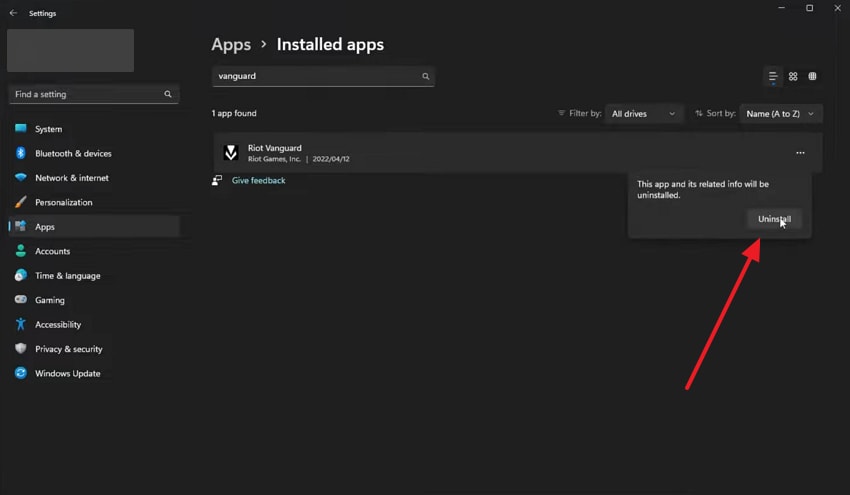Switch to grid view layout
This screenshot has width=850, height=495.
(x=793, y=76)
